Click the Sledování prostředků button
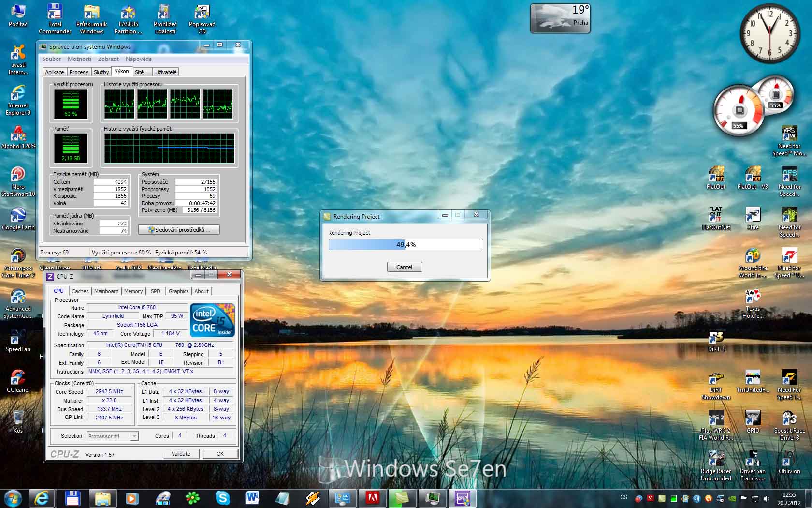 (179, 230)
